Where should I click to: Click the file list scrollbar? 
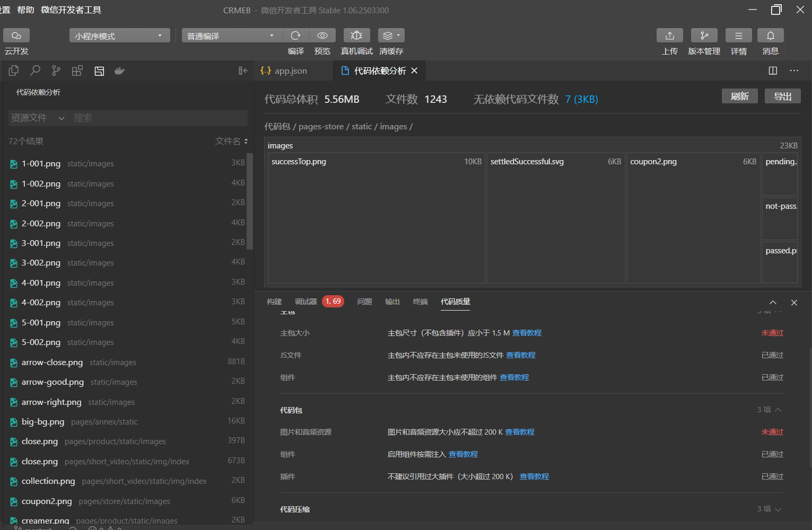(250, 201)
